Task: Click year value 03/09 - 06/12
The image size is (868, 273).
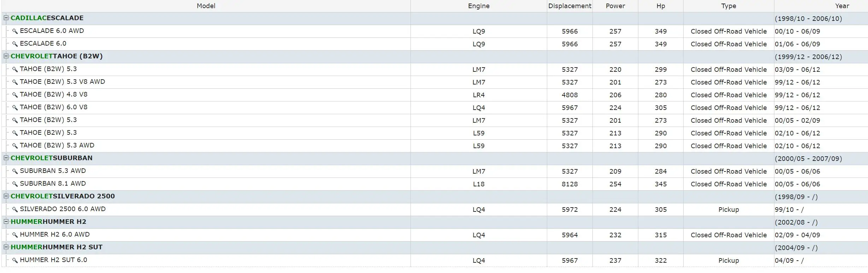Action: (x=797, y=70)
